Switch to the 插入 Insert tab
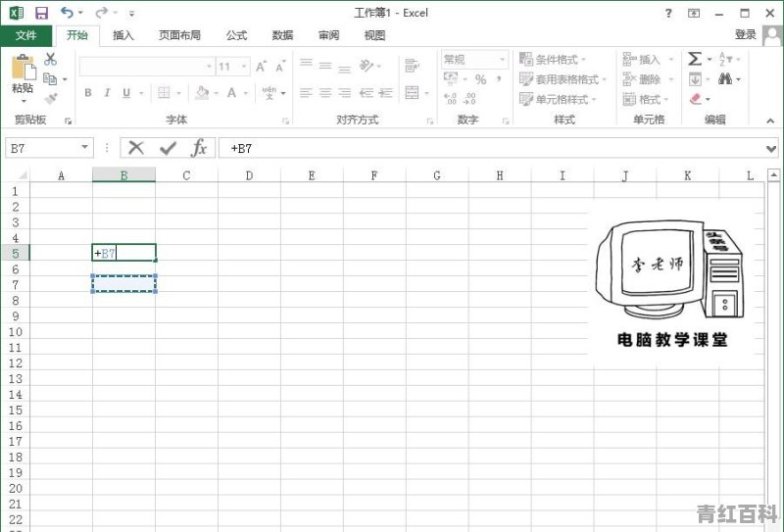 click(123, 35)
